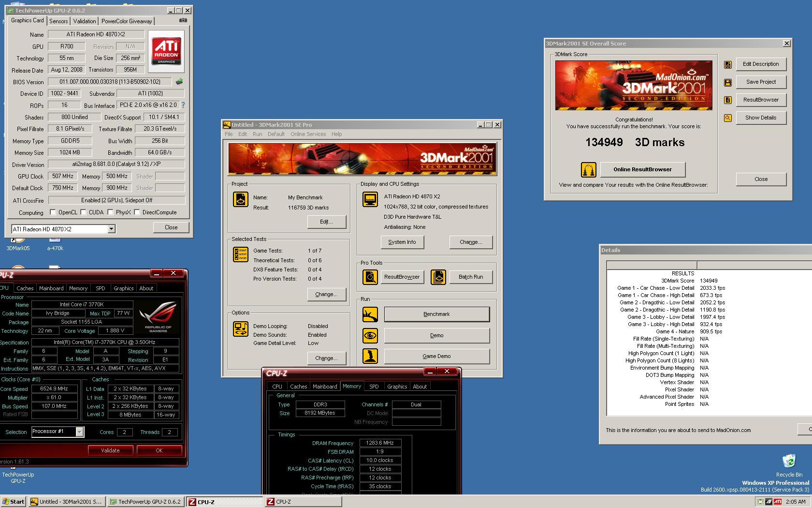Click Change... under Display and CPU Settings
The height and width of the screenshot is (508, 812).
[x=471, y=242]
